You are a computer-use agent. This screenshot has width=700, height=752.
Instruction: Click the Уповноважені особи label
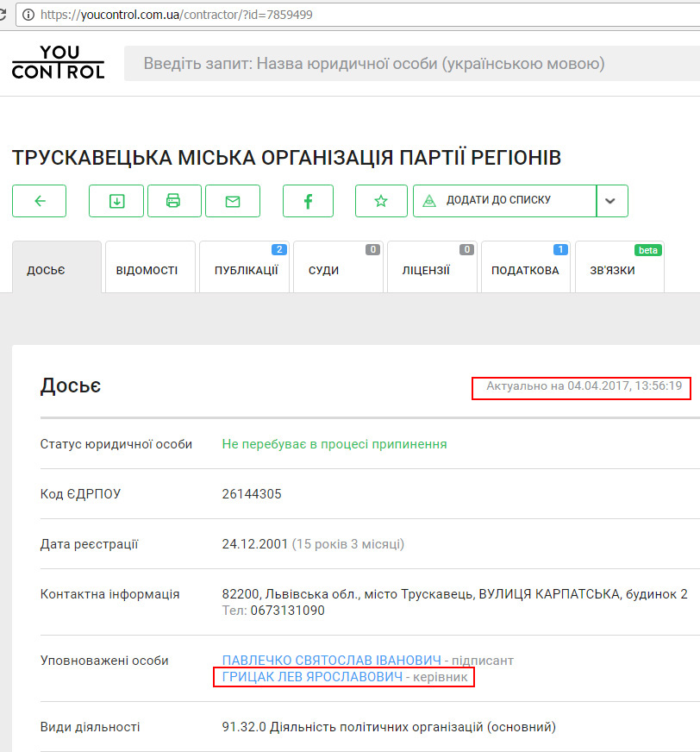click(104, 661)
